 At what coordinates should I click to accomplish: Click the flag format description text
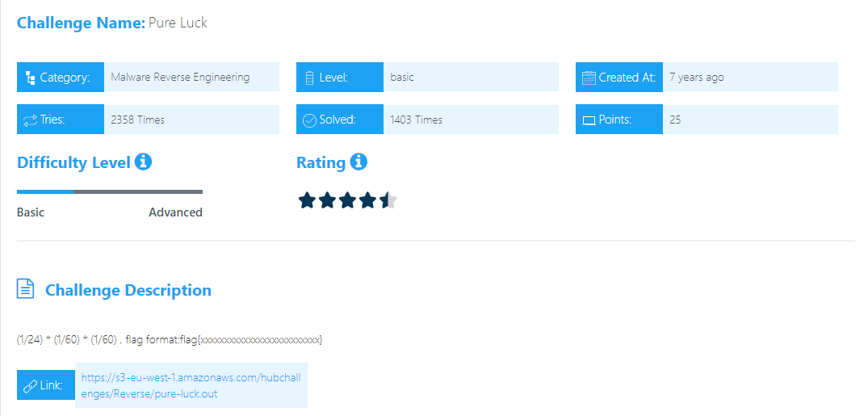[x=170, y=339]
